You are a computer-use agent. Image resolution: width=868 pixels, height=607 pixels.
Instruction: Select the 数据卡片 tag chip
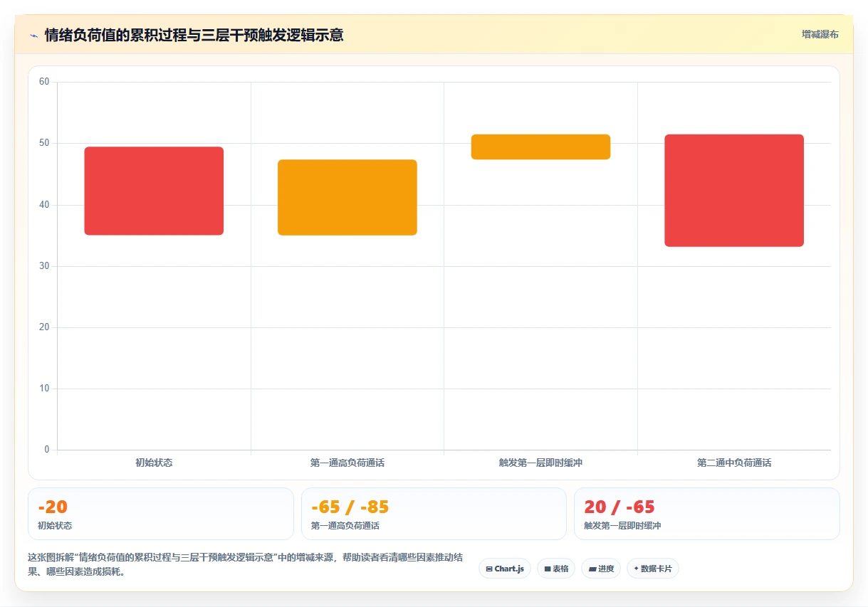[653, 569]
